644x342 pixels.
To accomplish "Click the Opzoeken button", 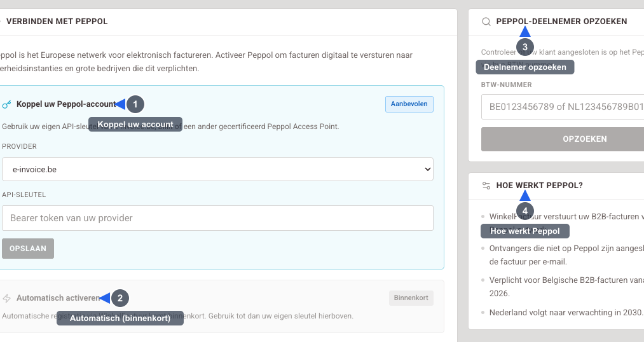I will click(563, 139).
